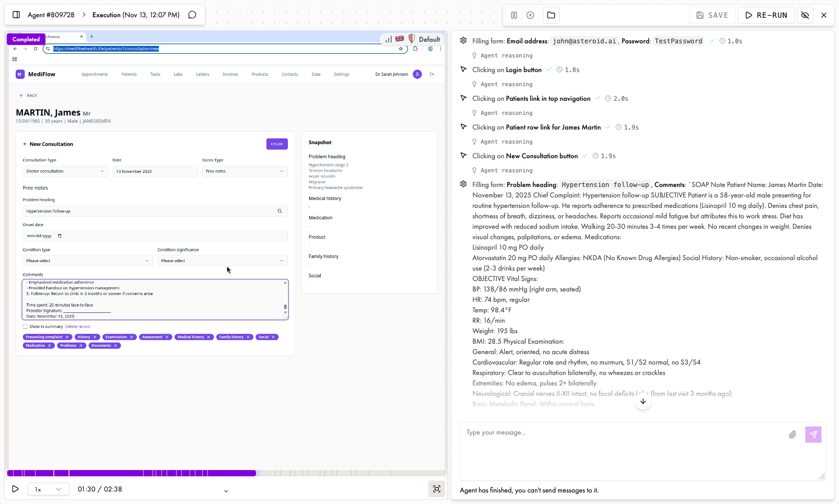Click the Create button

tap(277, 144)
